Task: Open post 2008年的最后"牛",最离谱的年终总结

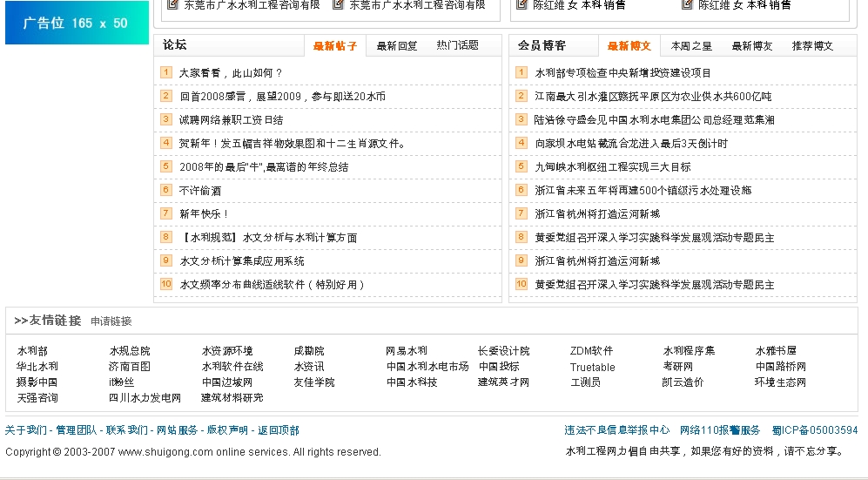Action: pos(264,167)
